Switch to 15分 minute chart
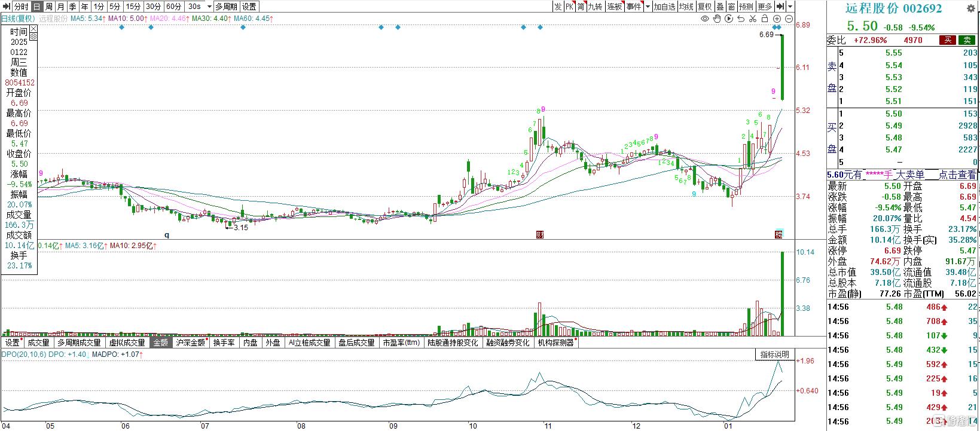The height and width of the screenshot is (431, 980). coord(133,7)
